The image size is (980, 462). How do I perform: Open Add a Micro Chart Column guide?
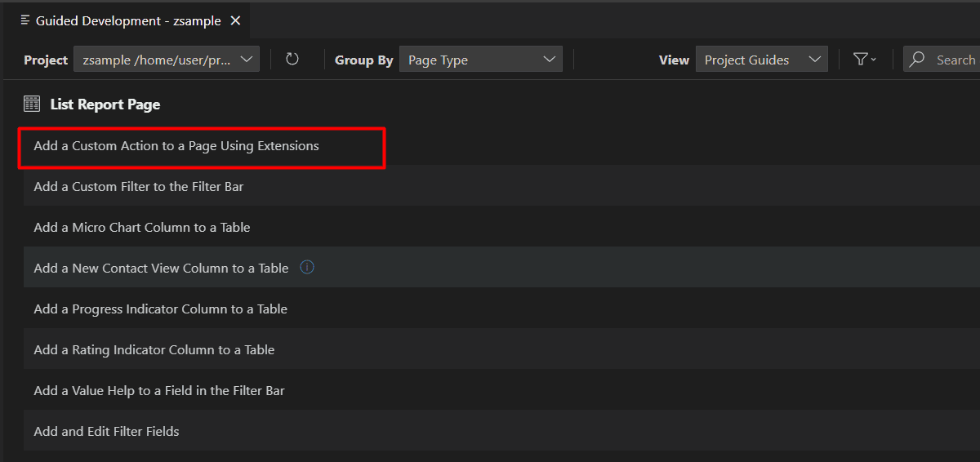tap(142, 228)
